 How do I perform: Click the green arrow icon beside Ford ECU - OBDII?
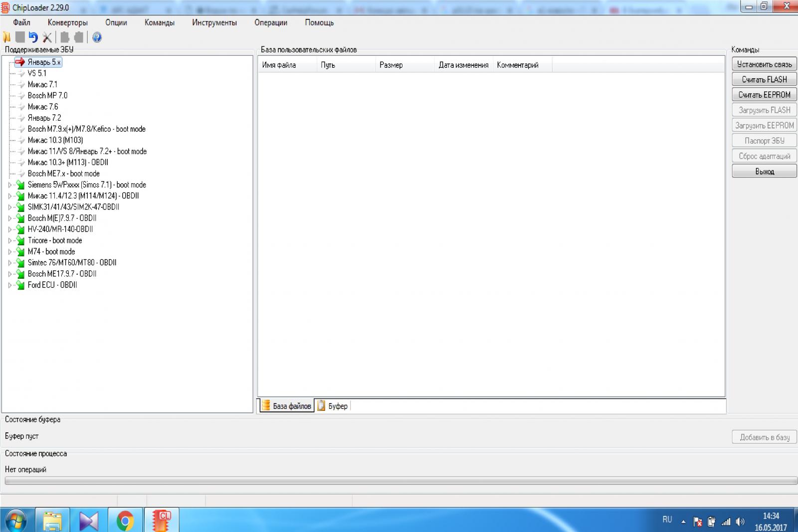click(20, 285)
